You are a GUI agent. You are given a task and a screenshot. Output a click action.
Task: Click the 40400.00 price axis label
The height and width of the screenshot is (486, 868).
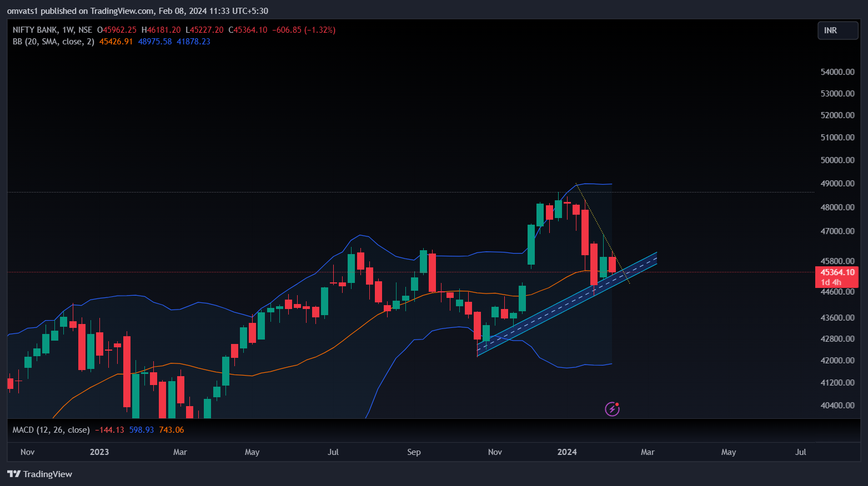click(x=837, y=405)
